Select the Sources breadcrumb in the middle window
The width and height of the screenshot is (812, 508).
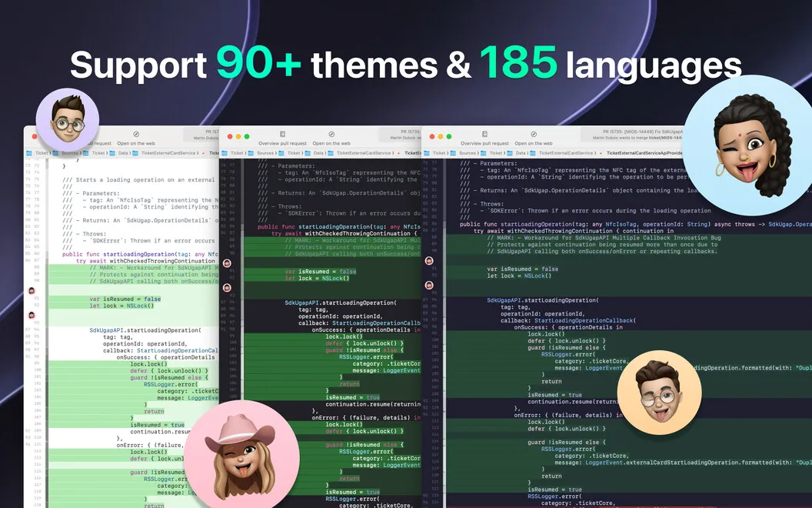(265, 153)
